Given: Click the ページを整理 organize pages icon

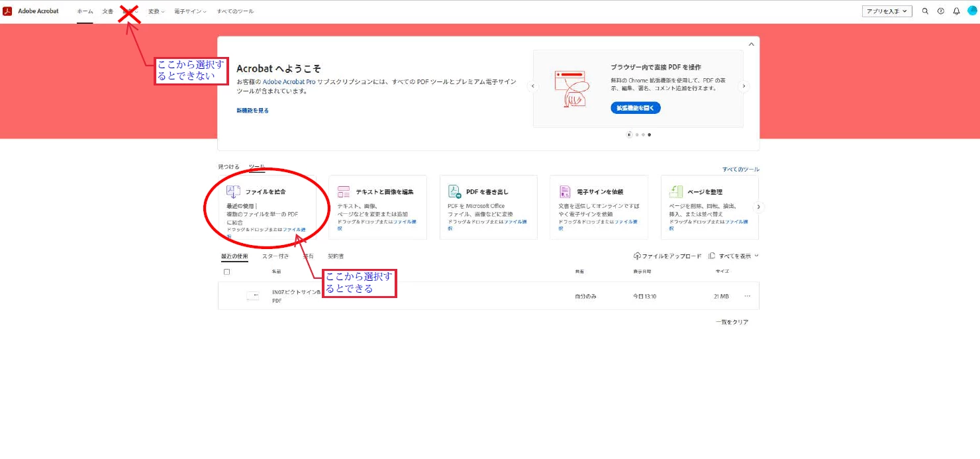Looking at the screenshot, I should tap(676, 191).
